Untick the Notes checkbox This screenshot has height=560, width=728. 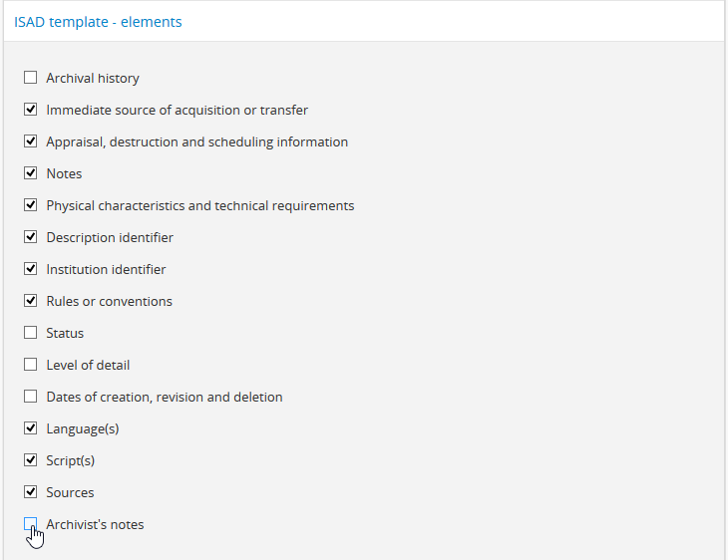point(31,173)
